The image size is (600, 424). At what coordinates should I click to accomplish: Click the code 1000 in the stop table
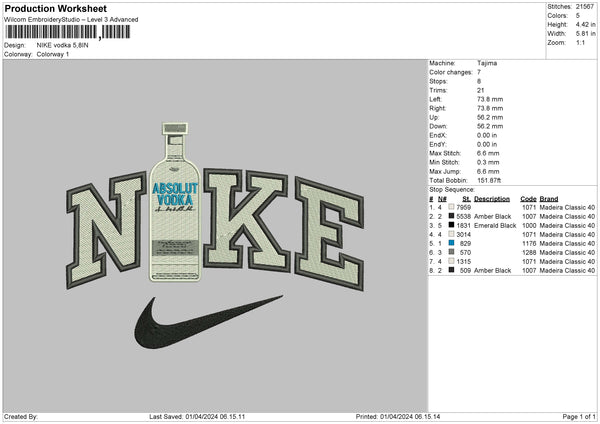(529, 225)
